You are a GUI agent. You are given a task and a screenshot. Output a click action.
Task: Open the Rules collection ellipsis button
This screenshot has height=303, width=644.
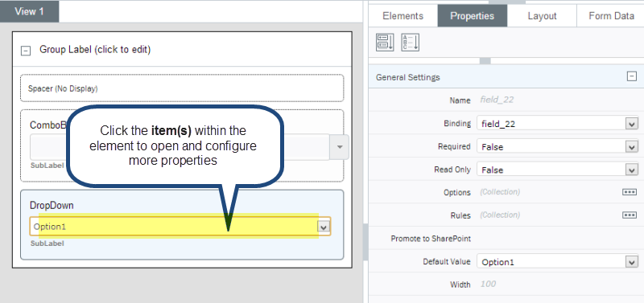[x=630, y=215]
